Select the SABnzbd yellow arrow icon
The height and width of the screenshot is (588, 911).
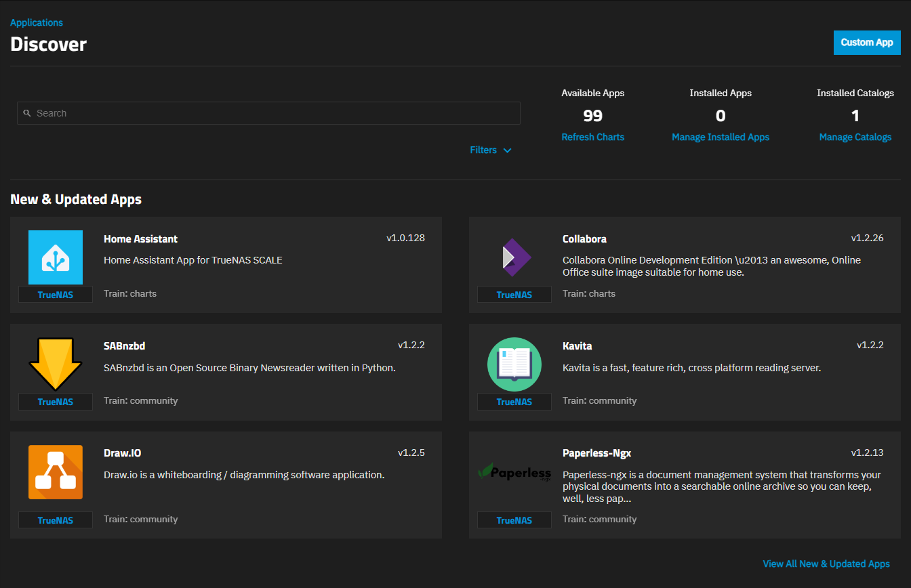click(56, 364)
